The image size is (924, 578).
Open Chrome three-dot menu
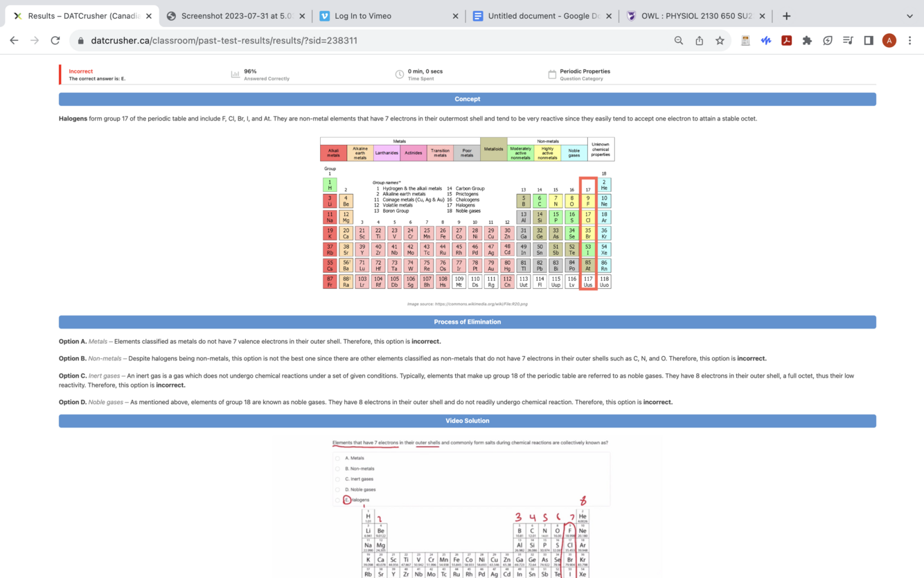pos(910,41)
